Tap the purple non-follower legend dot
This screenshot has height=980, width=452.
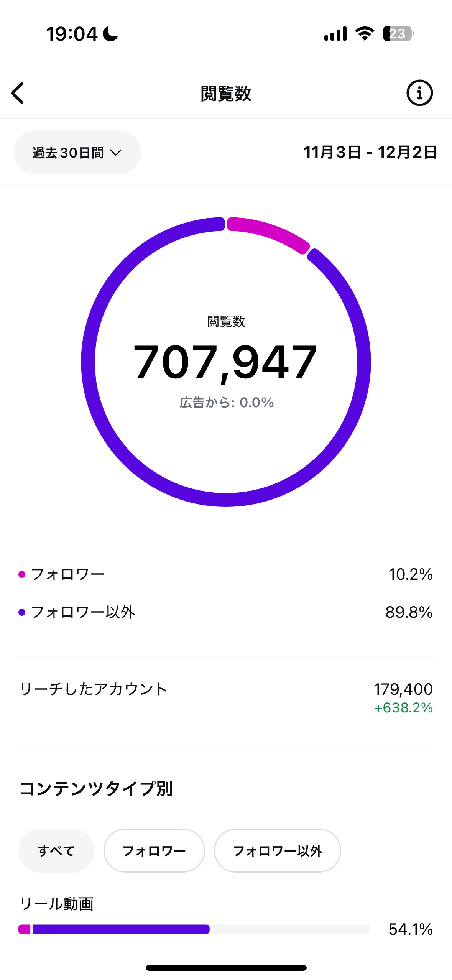(x=22, y=612)
